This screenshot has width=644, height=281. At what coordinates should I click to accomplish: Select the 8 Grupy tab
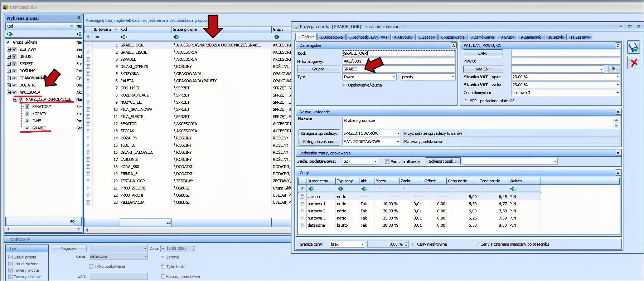(x=507, y=37)
